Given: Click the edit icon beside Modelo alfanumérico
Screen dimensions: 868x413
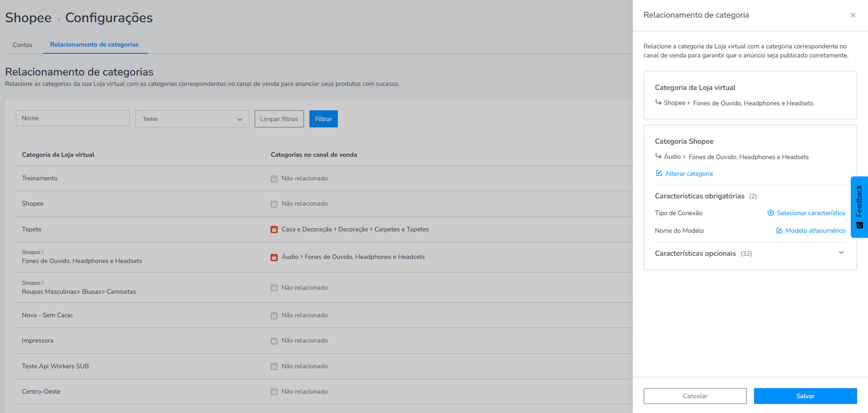Looking at the screenshot, I should 779,230.
